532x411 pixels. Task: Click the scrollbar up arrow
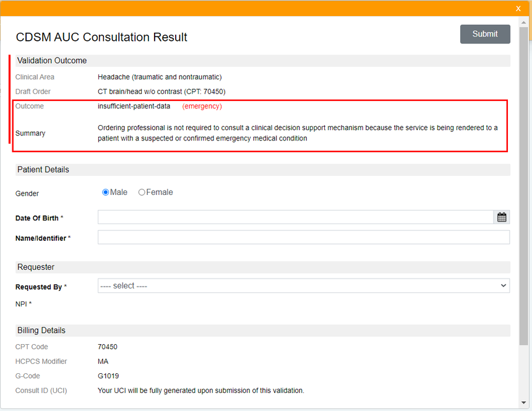click(523, 22)
